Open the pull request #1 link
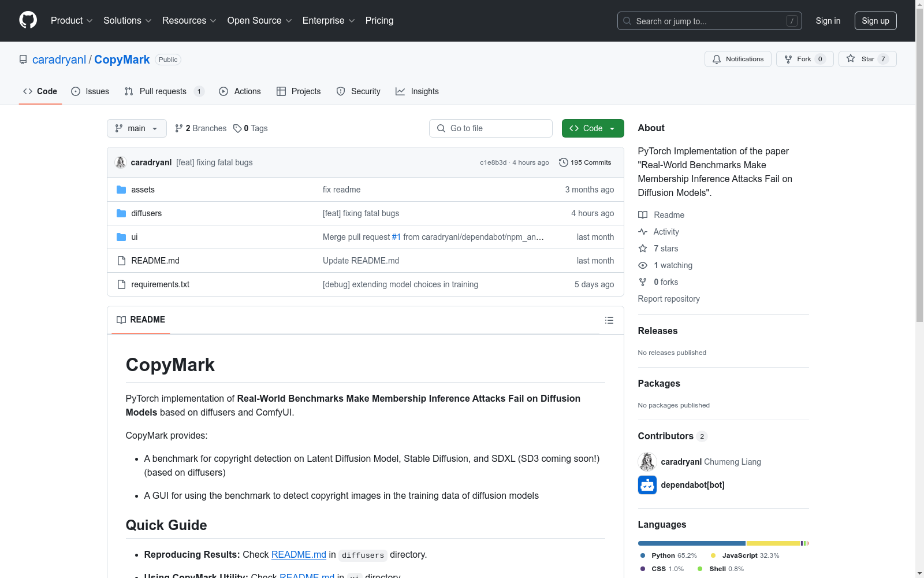 coord(396,237)
